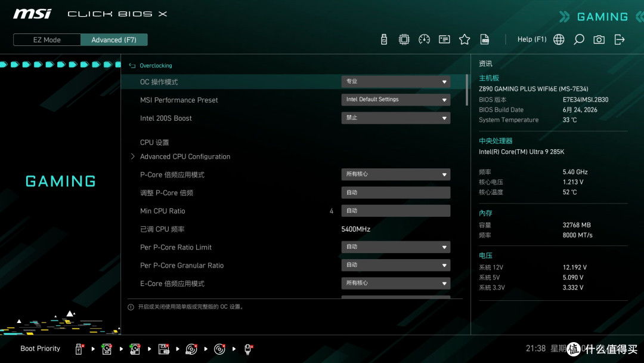The image size is (644, 363).
Task: Change language with the globe icon
Action: pos(559,39)
